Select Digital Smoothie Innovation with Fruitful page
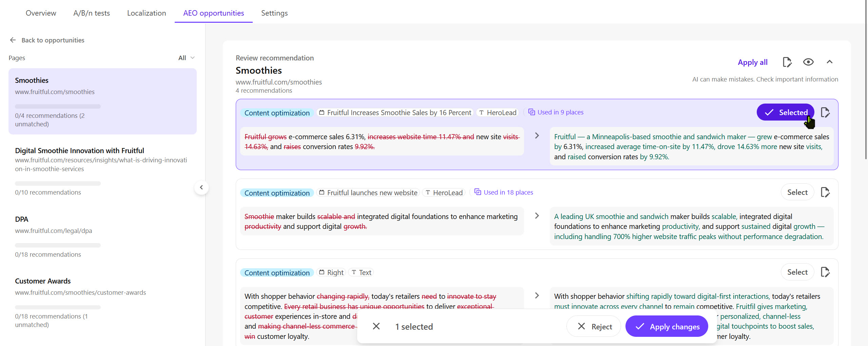 [102, 172]
